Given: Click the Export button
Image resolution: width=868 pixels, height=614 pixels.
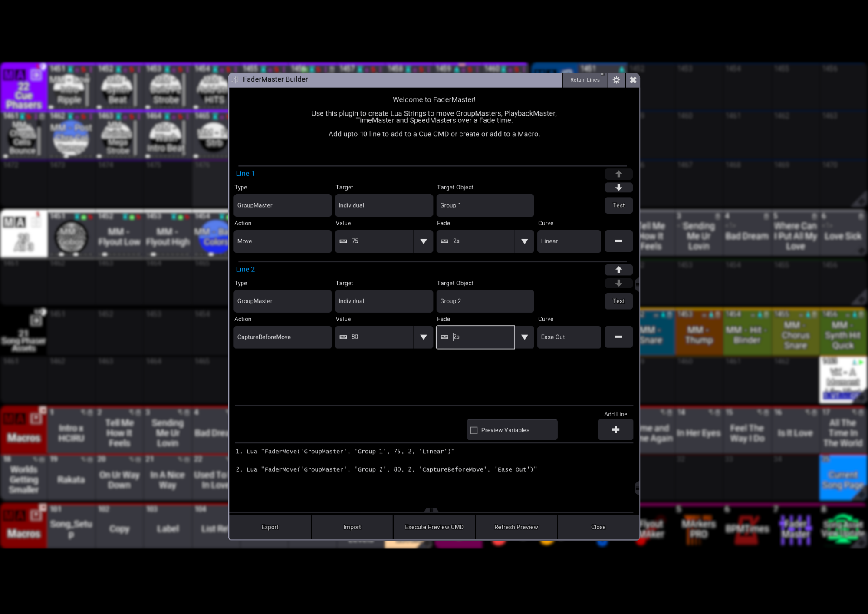Looking at the screenshot, I should [270, 527].
